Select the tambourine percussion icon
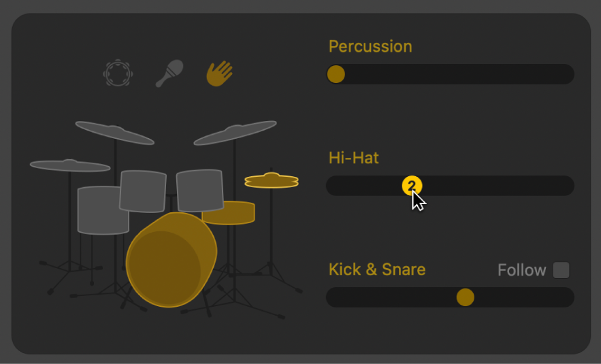 point(118,73)
